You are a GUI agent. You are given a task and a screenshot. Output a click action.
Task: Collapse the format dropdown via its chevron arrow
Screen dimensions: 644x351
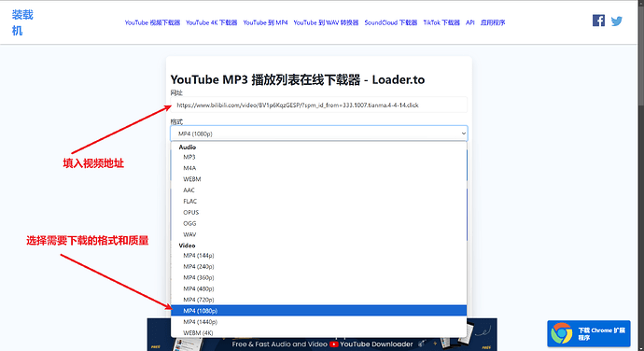click(x=463, y=133)
